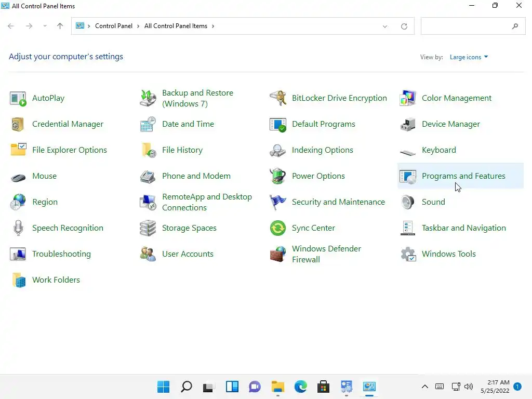Screen dimensions: 532x399
Task: Click the Storage Spaces icon
Action: [148, 228]
